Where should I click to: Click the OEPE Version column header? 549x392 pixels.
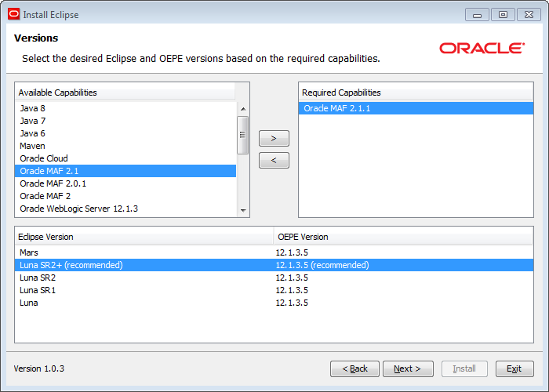(403, 237)
